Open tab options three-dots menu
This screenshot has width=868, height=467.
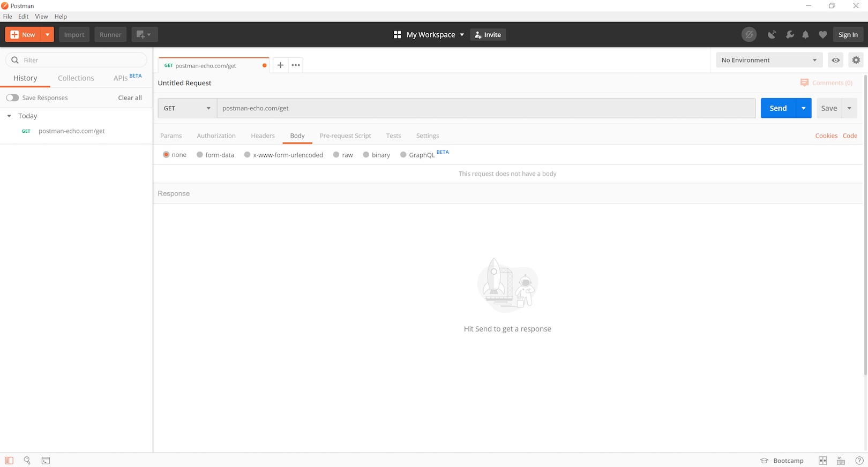tap(296, 65)
